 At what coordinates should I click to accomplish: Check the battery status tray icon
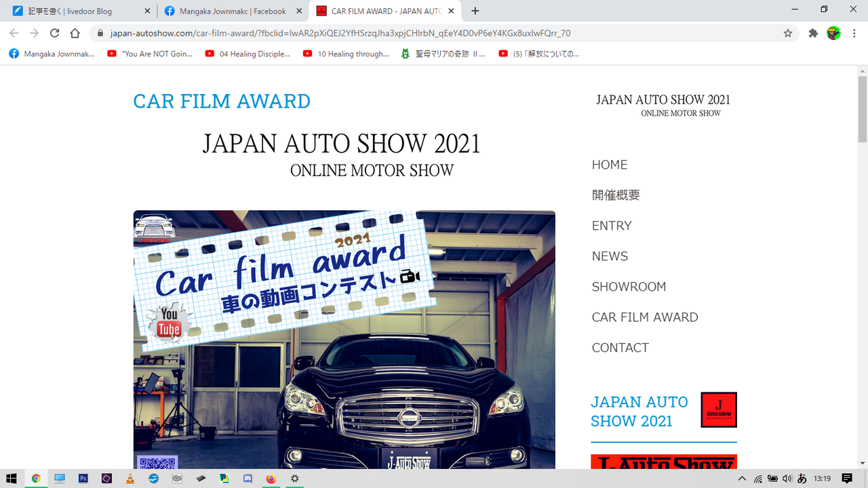coord(772,479)
